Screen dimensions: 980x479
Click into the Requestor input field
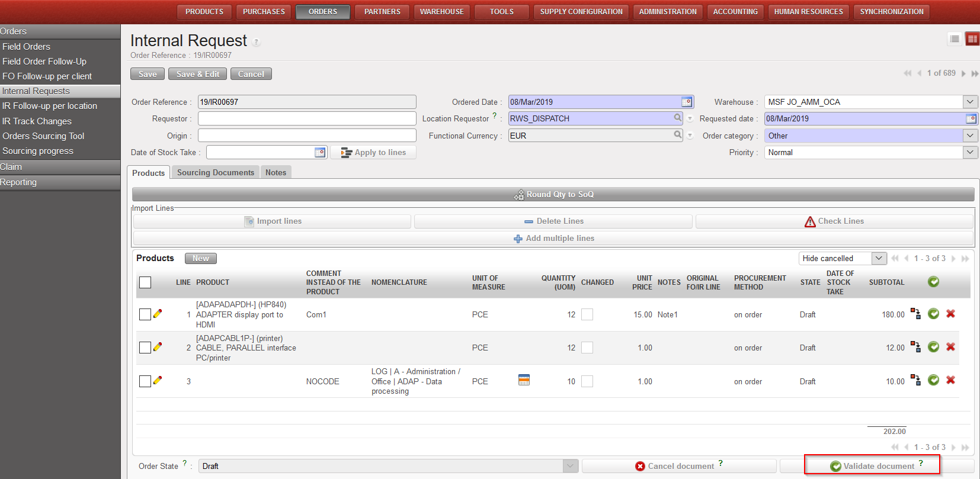[x=306, y=118]
